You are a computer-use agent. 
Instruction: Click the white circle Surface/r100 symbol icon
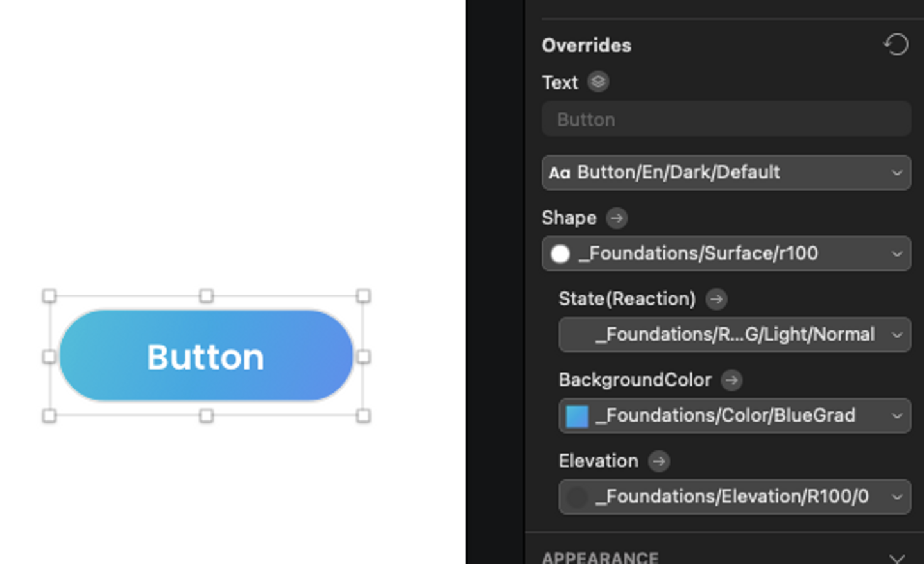coord(560,254)
